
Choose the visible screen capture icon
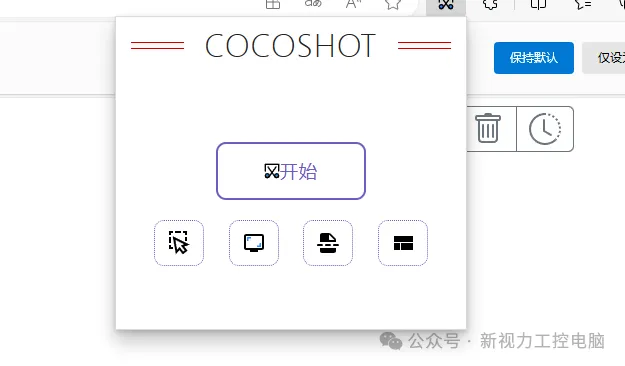pyautogui.click(x=254, y=243)
